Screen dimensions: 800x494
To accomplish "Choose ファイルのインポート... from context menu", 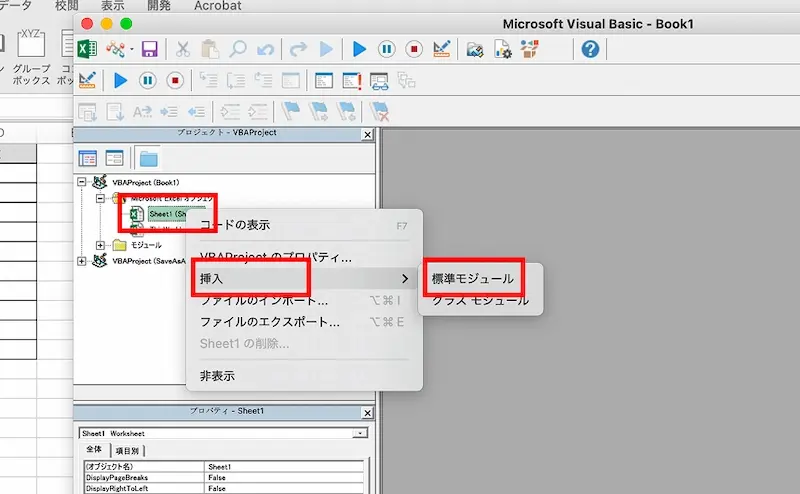I will [304, 301].
